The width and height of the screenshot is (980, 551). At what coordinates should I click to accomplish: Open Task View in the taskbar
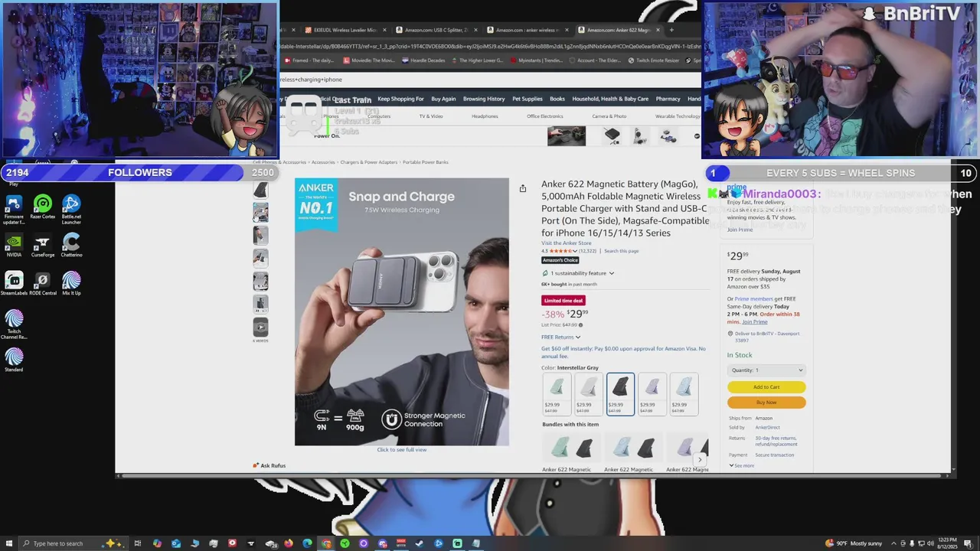coord(138,543)
